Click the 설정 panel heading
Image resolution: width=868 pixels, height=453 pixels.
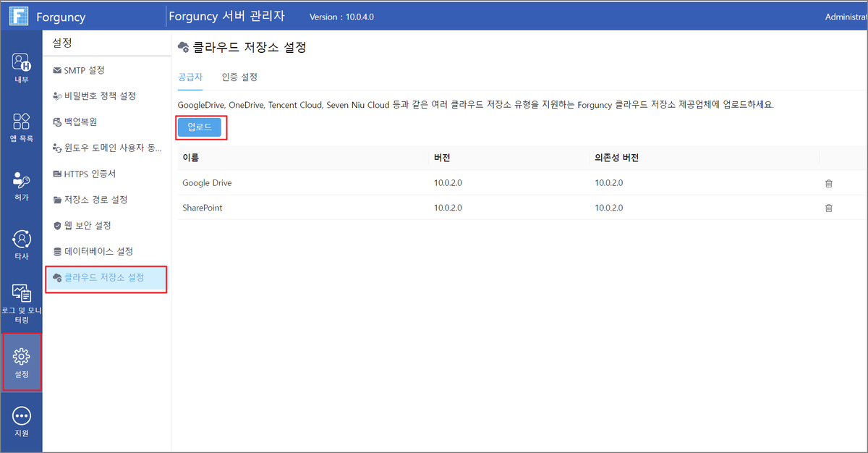pyautogui.click(x=63, y=43)
